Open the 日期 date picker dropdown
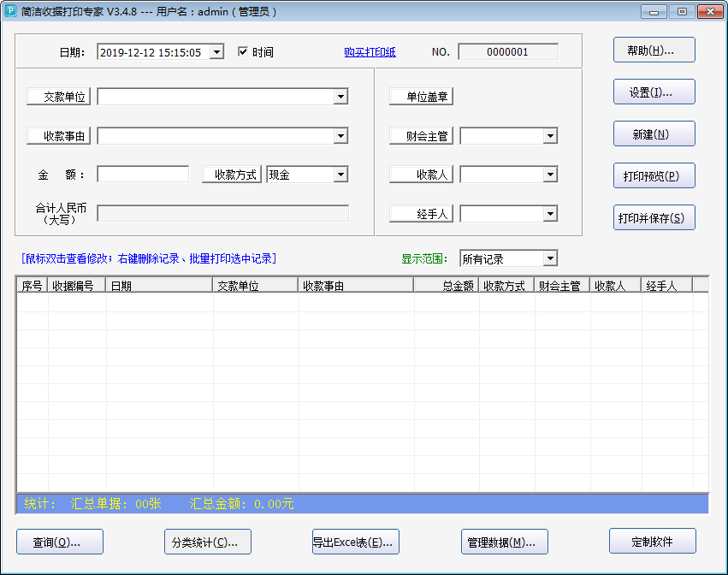This screenshot has height=575, width=728. pos(216,52)
